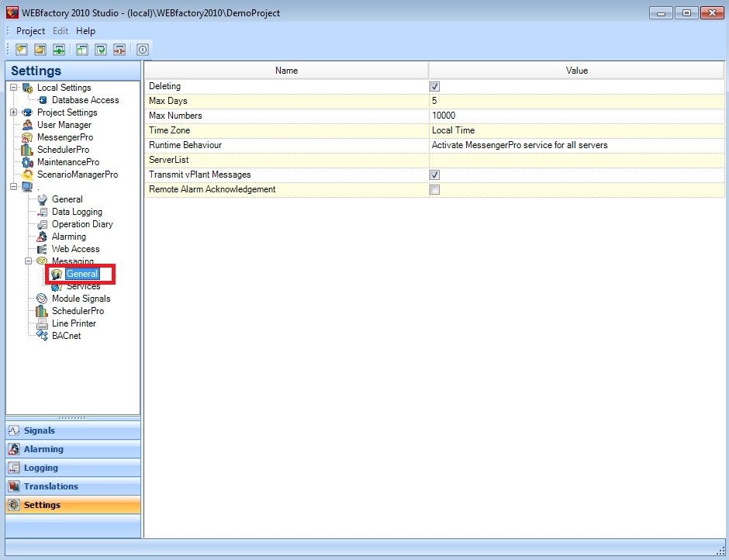
Task: Open the Project menu
Action: click(31, 31)
